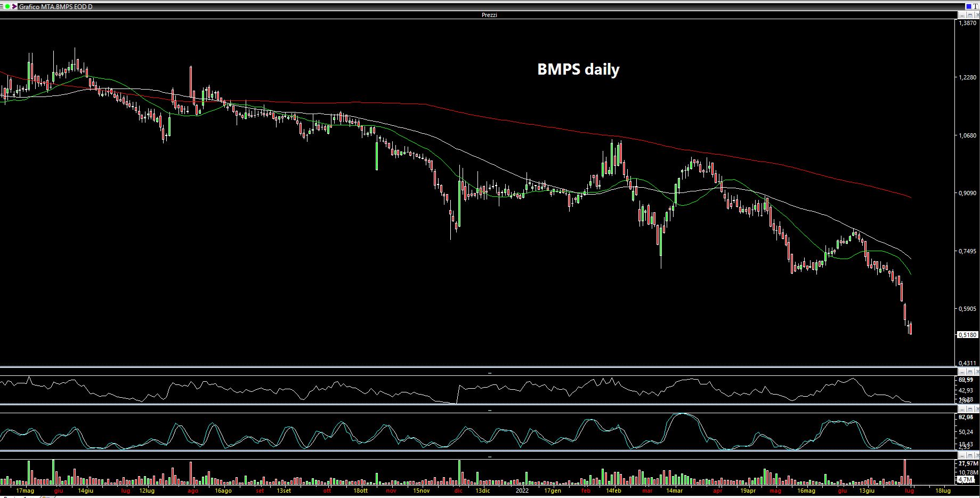Viewport: 980px width, 498px height.
Task: Click the 1,3870 price axis label
Action: (x=967, y=23)
